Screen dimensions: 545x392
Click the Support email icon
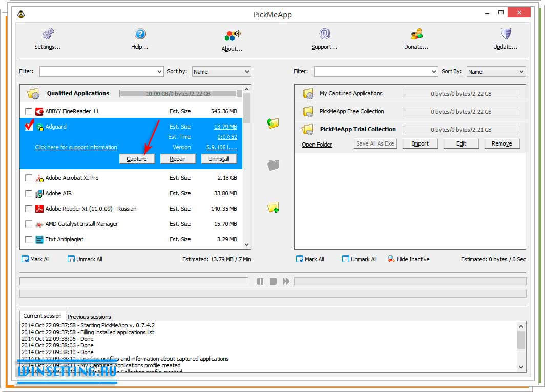tap(324, 34)
